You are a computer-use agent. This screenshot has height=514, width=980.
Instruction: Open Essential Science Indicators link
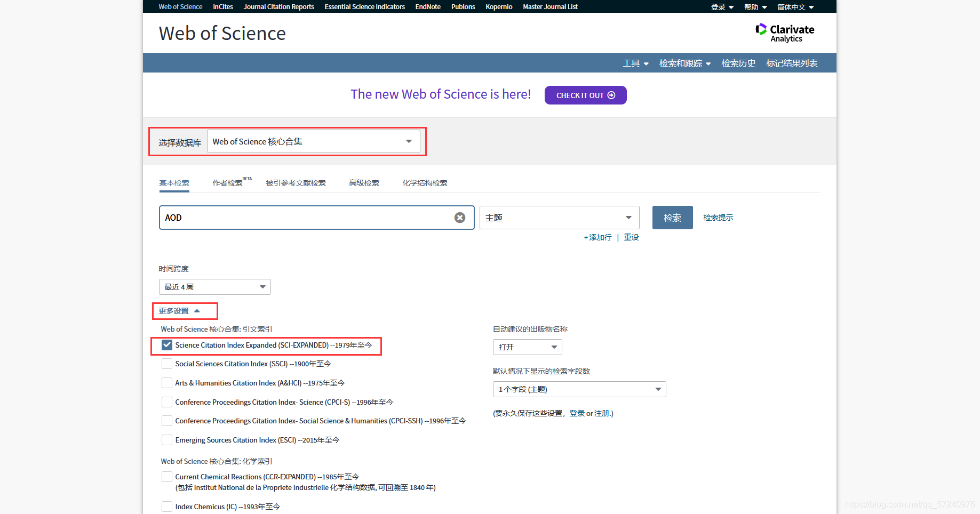[365, 7]
